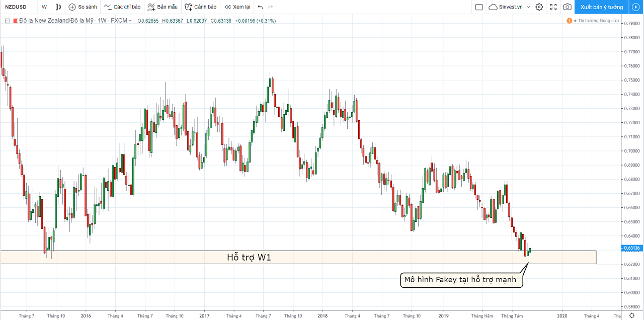Click the Đô la New Zealand/Đô la Mỹ title

coord(56,21)
